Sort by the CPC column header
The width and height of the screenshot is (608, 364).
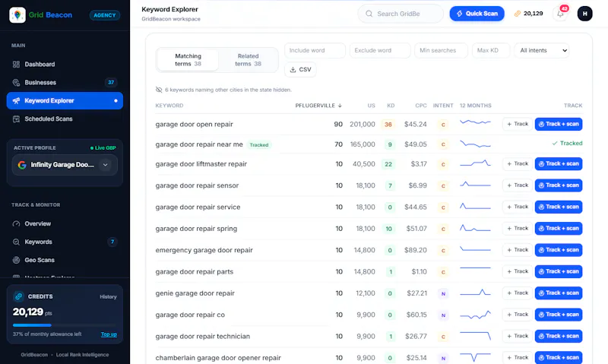421,106
